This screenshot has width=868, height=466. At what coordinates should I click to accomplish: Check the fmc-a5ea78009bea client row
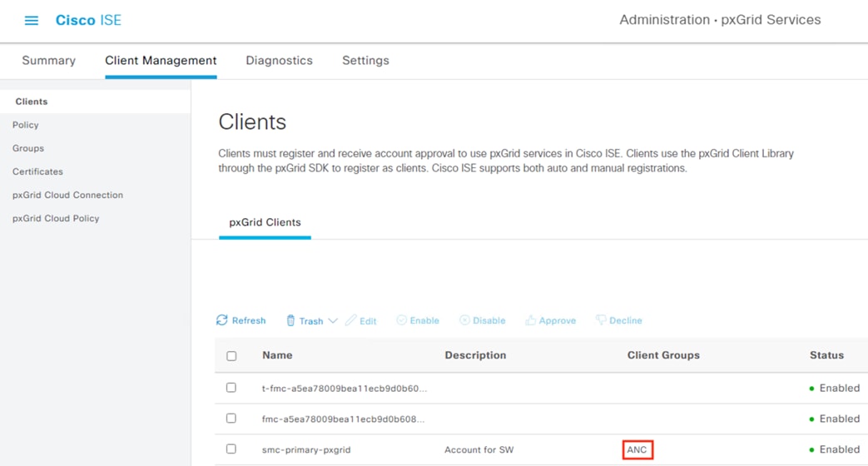pos(231,418)
